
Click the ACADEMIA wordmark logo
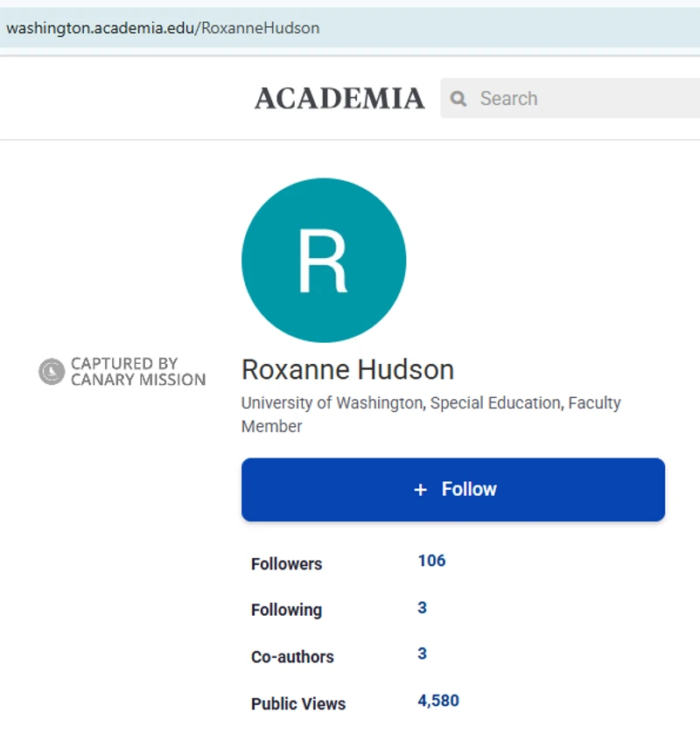pos(339,99)
